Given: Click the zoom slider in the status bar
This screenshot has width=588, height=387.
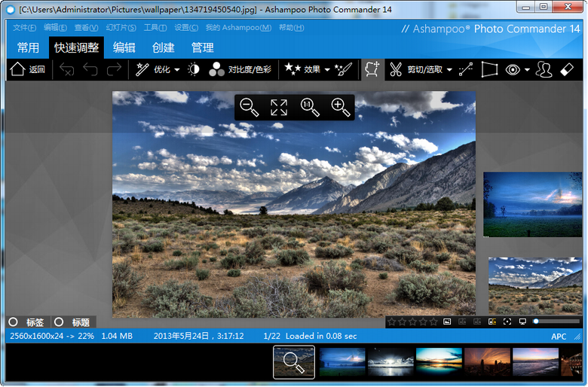Looking at the screenshot, I should [x=556, y=321].
